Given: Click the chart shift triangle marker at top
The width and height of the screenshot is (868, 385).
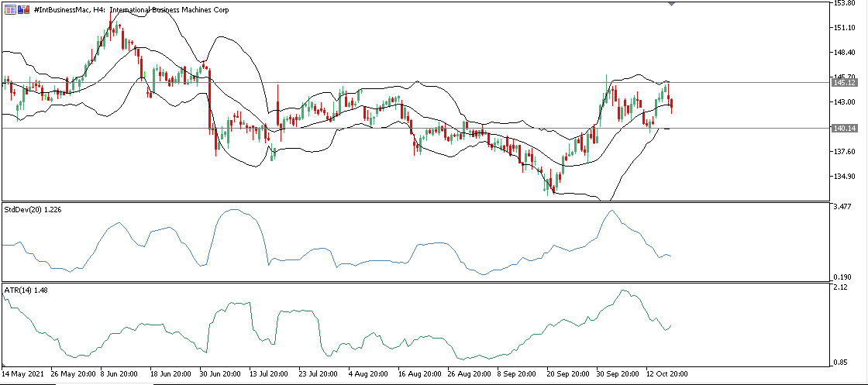Looking at the screenshot, I should click(671, 4).
